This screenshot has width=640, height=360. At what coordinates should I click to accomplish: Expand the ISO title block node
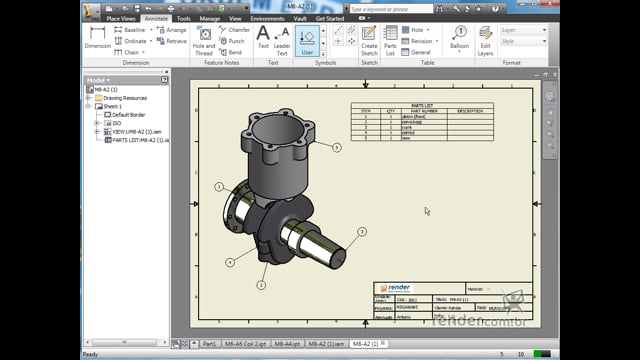(97, 123)
